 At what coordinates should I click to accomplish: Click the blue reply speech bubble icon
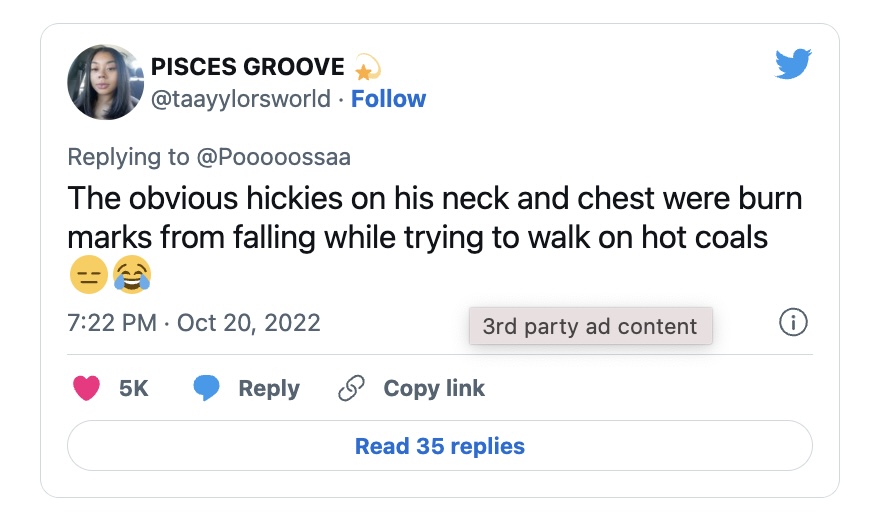[x=207, y=388]
